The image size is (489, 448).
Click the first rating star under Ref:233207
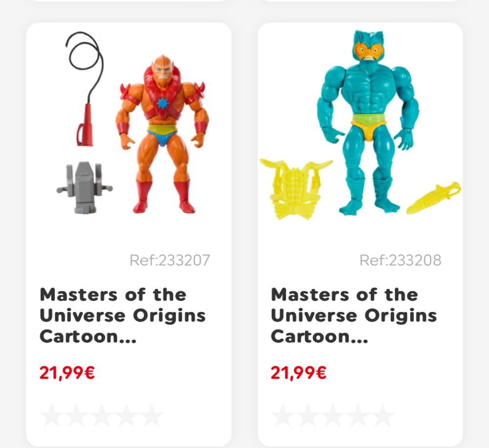[x=51, y=416]
